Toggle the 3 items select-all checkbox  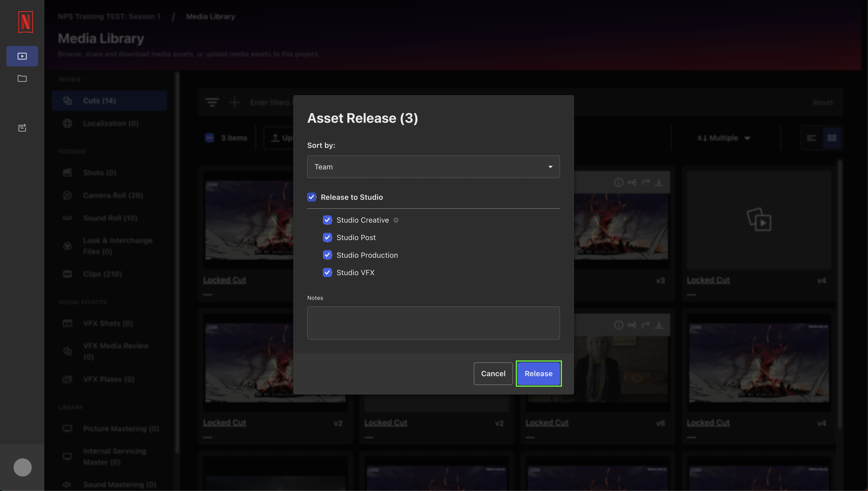[210, 138]
